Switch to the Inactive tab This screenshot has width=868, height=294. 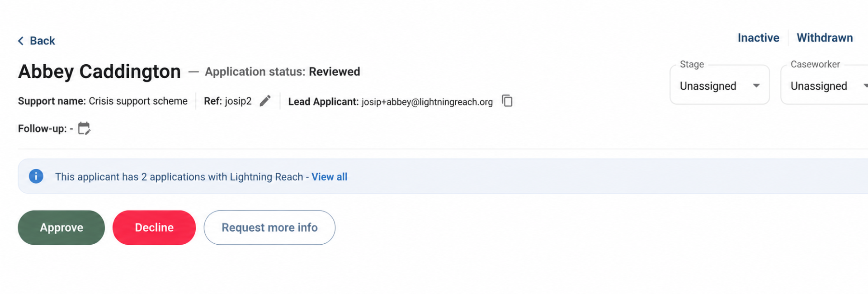point(759,38)
